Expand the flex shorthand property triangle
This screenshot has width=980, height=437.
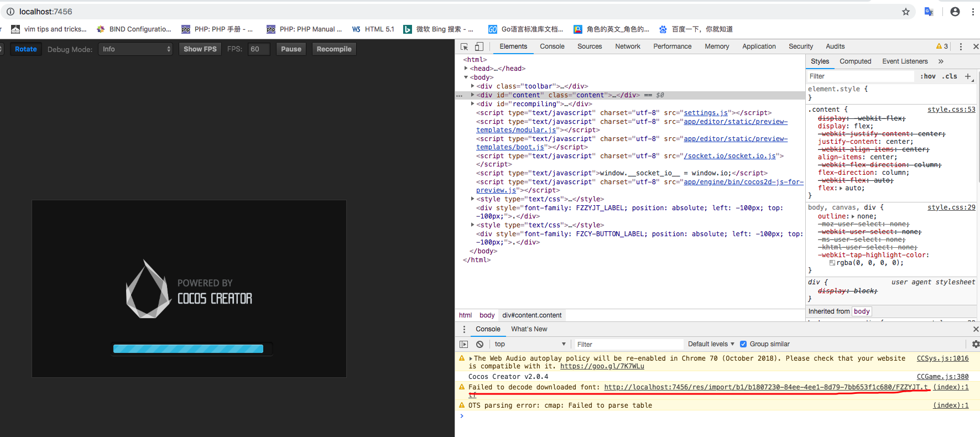(841, 188)
